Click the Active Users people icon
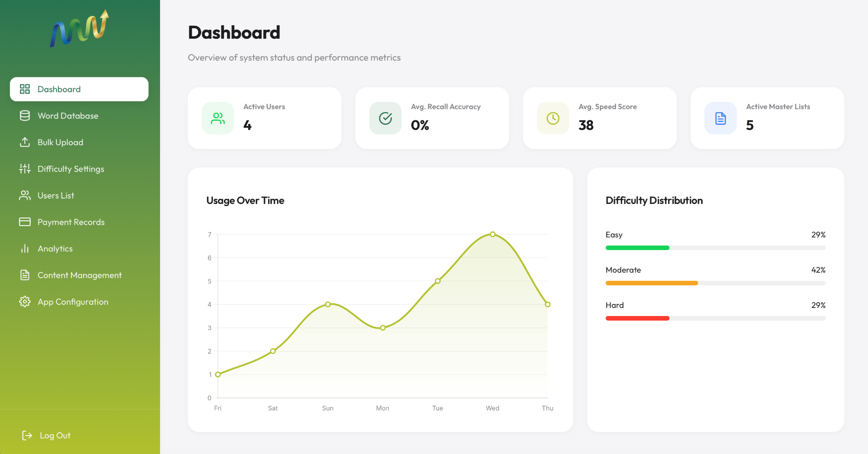This screenshot has height=454, width=868. coord(218,118)
